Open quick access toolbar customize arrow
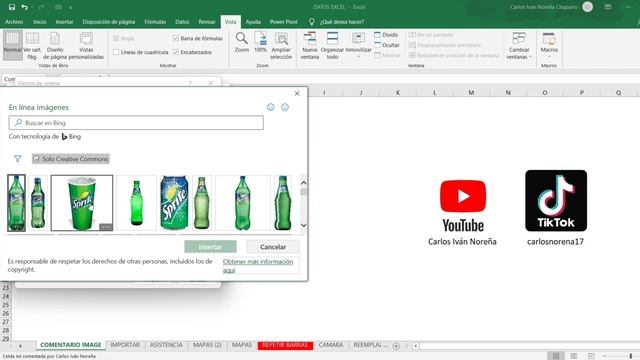The width and height of the screenshot is (640, 360). point(70,7)
